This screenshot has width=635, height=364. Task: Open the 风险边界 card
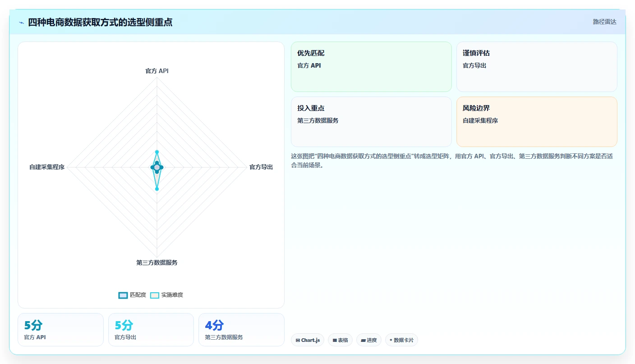point(537,122)
